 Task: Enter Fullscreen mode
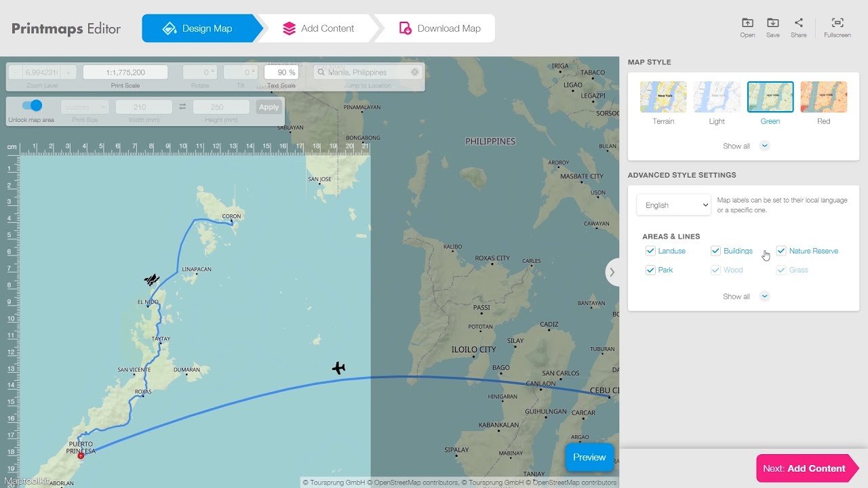pos(837,28)
